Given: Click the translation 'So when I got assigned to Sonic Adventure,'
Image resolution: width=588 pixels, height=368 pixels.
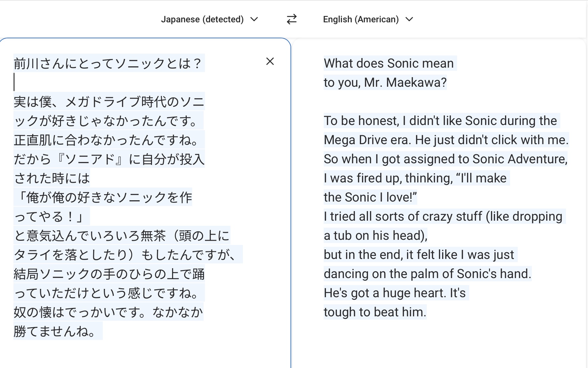Looking at the screenshot, I should (446, 159).
